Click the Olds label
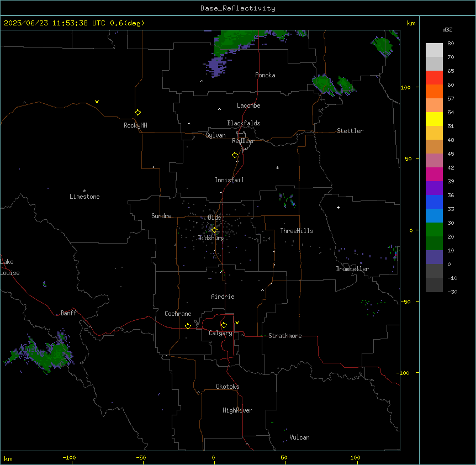This screenshot has width=476, height=465. [x=214, y=218]
